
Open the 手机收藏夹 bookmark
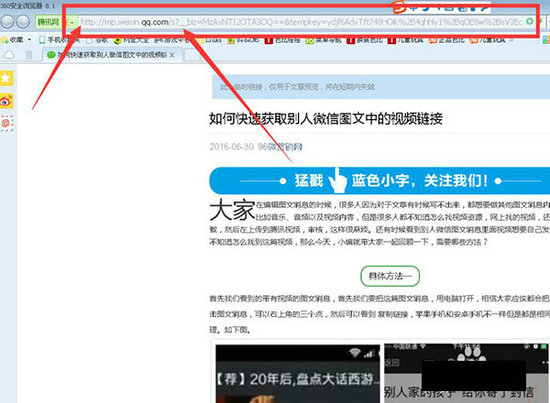click(x=59, y=40)
